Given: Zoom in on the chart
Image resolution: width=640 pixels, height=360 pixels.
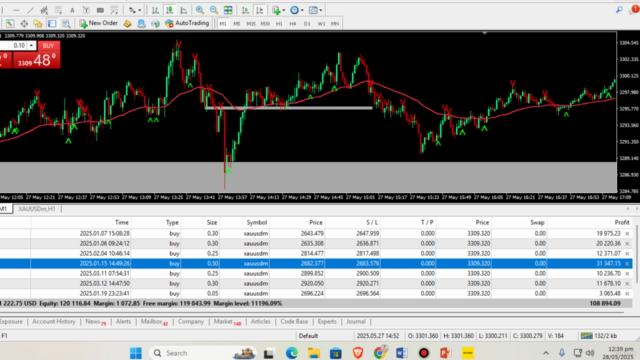Looking at the screenshot, I should click(200, 10).
